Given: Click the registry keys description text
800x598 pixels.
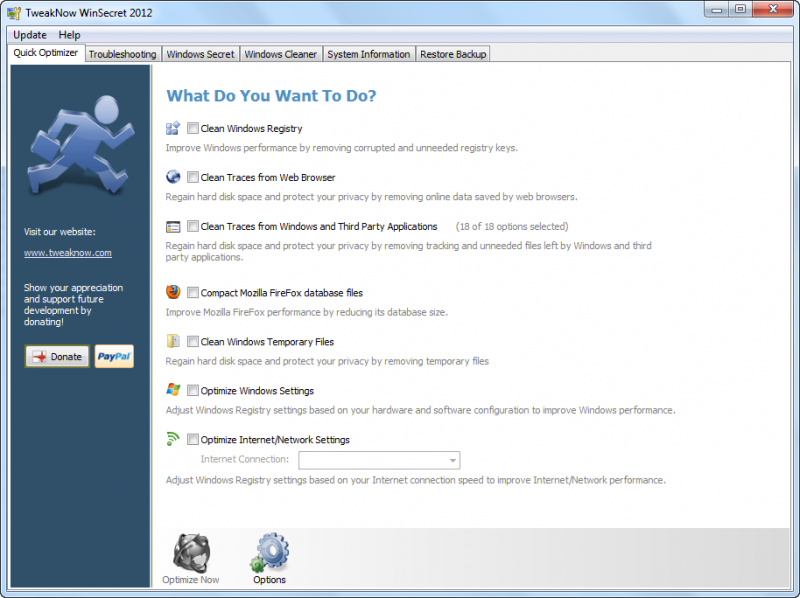Looking at the screenshot, I should point(341,148).
